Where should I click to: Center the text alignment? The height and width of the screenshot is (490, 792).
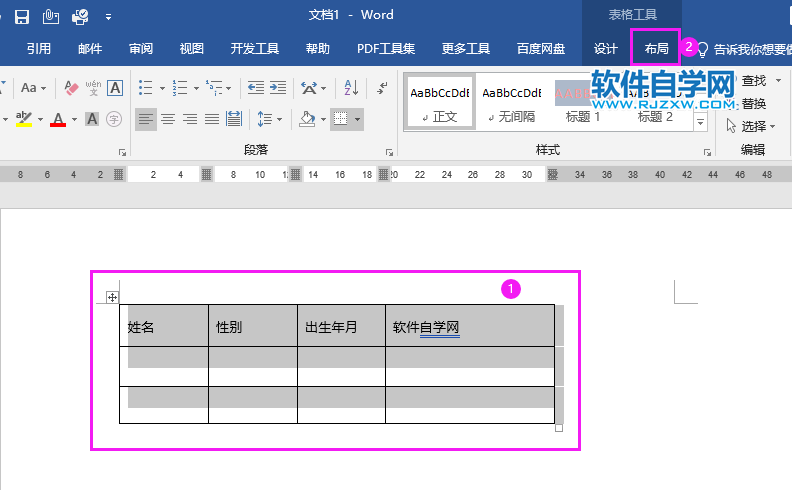[168, 119]
